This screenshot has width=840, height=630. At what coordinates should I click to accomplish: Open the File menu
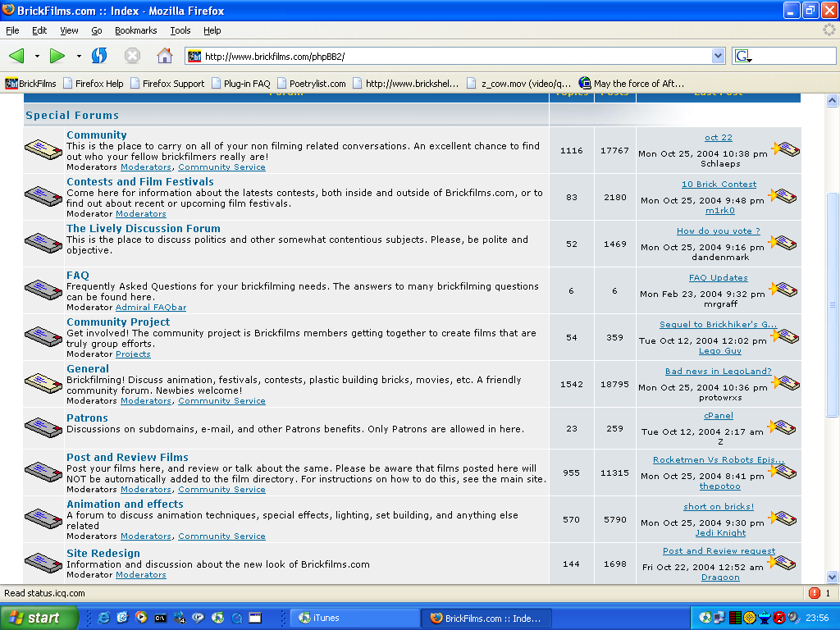click(12, 30)
